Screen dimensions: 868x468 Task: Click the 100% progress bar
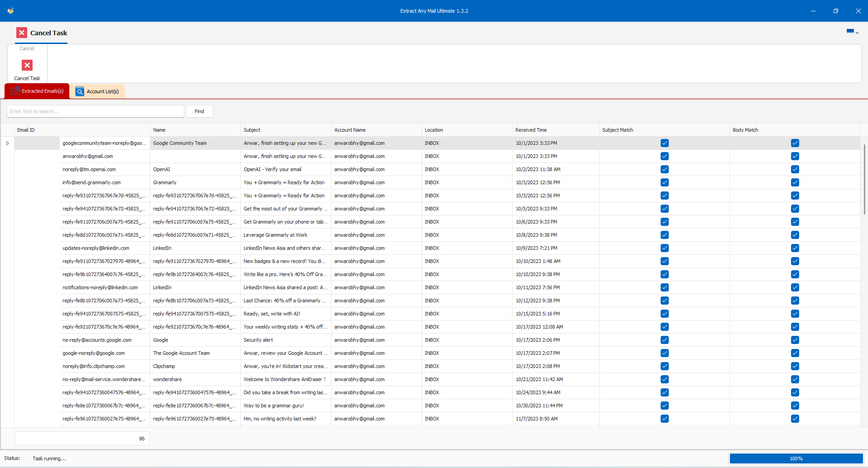pos(796,458)
